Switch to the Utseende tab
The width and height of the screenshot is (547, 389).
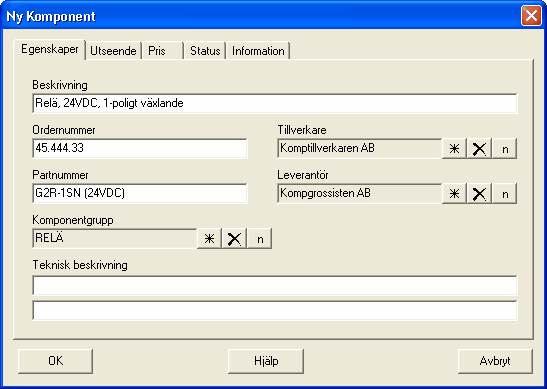tap(113, 51)
